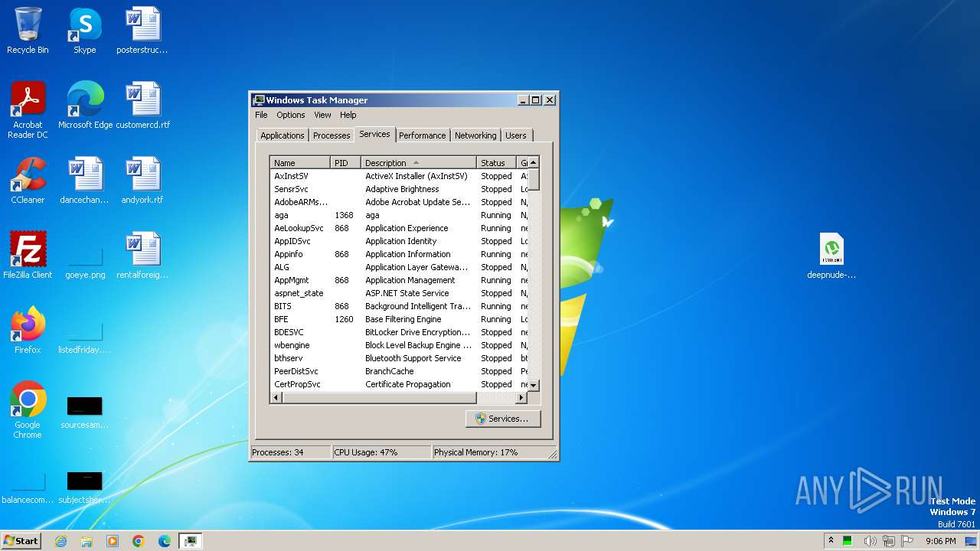Sort services by Name column header
Viewport: 980px width, 551px height.
[x=300, y=163]
